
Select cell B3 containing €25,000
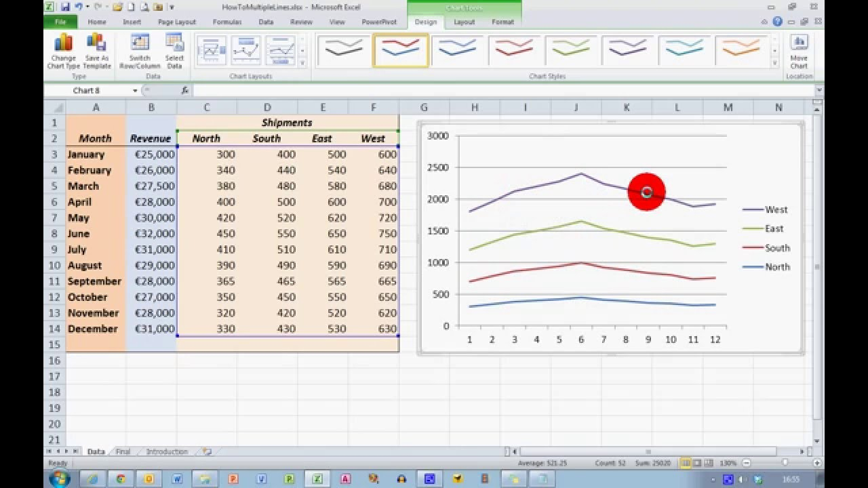coord(151,154)
